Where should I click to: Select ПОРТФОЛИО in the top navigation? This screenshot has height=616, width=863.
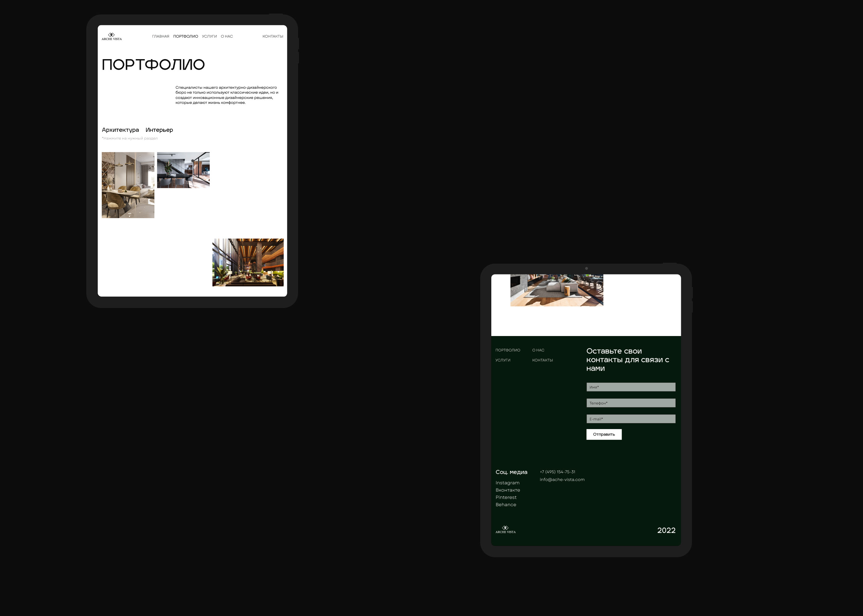click(x=186, y=36)
